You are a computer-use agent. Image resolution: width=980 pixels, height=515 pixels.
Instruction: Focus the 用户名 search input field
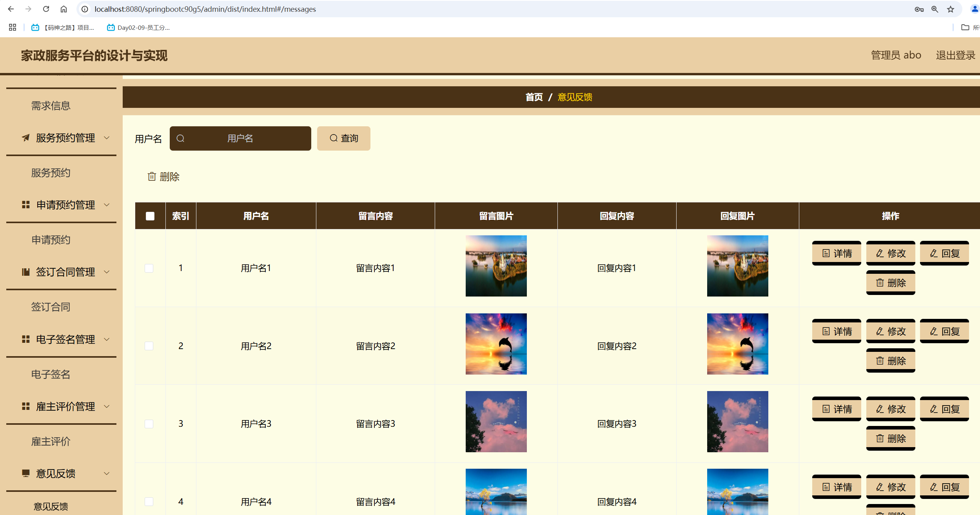point(240,138)
